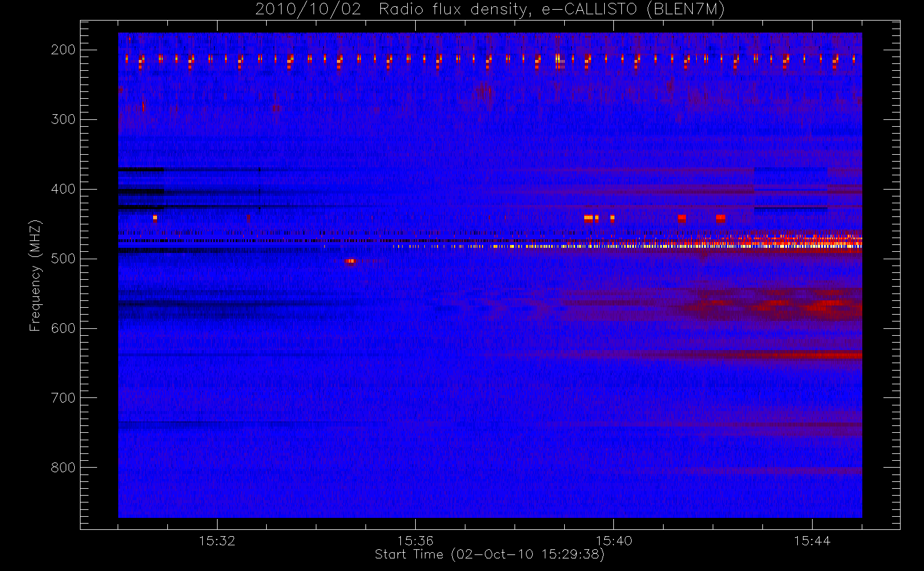The height and width of the screenshot is (571, 924).
Task: Click the 400 frequency tick label
Action: click(x=63, y=189)
